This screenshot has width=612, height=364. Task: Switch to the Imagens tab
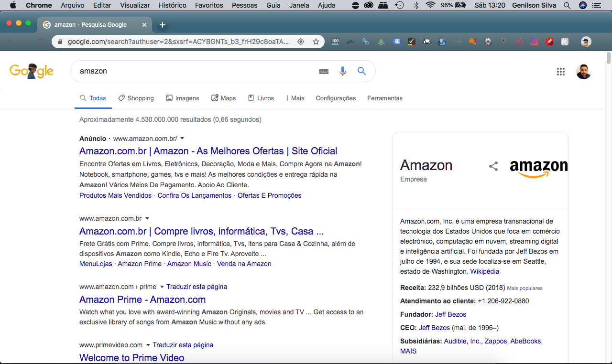(182, 98)
